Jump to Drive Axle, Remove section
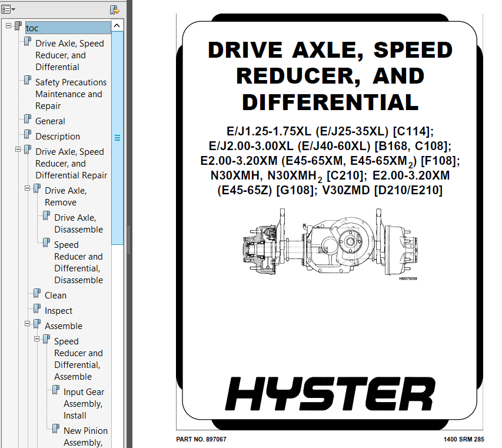Viewport: 502px width, 448px height. (66, 196)
